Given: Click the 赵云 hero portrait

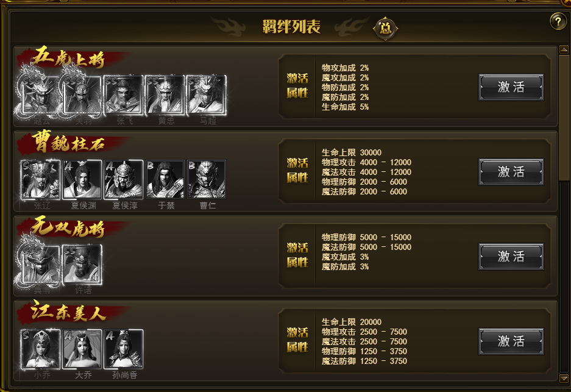Looking at the screenshot, I should pos(40,95).
